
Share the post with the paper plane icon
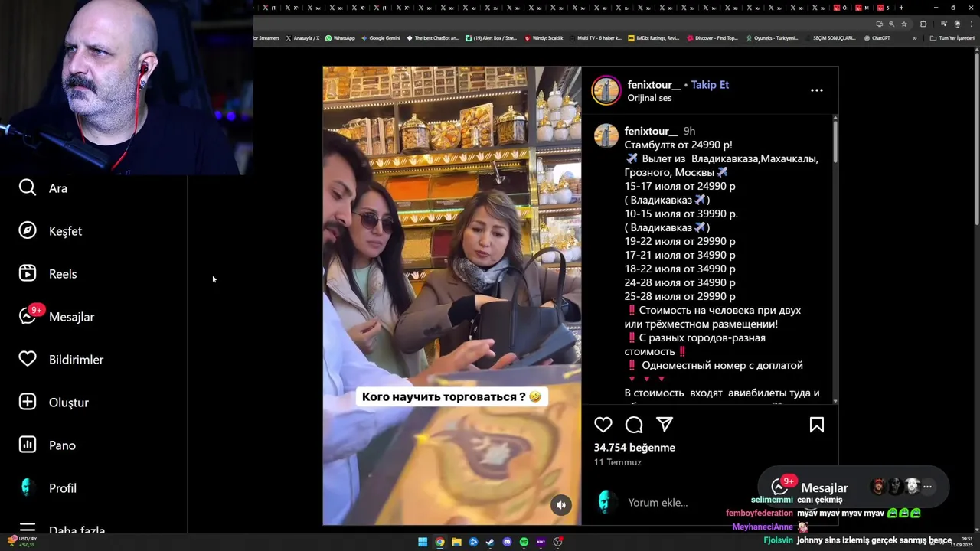(665, 425)
